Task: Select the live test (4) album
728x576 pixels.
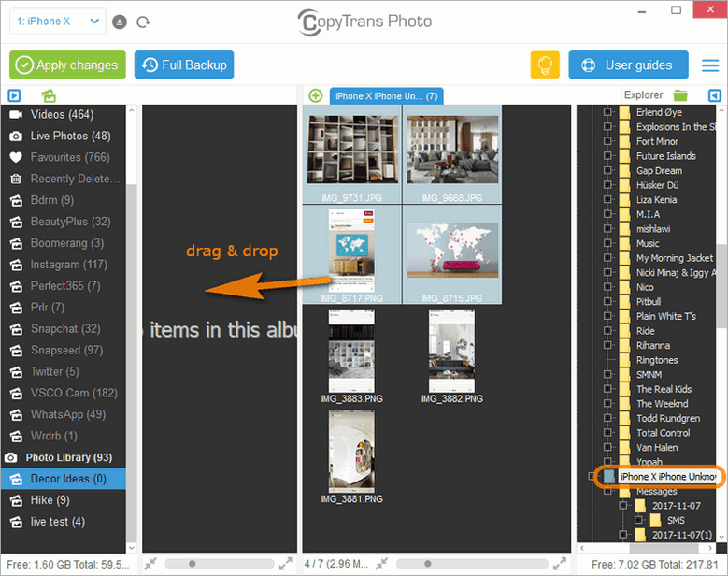Action: point(64,522)
